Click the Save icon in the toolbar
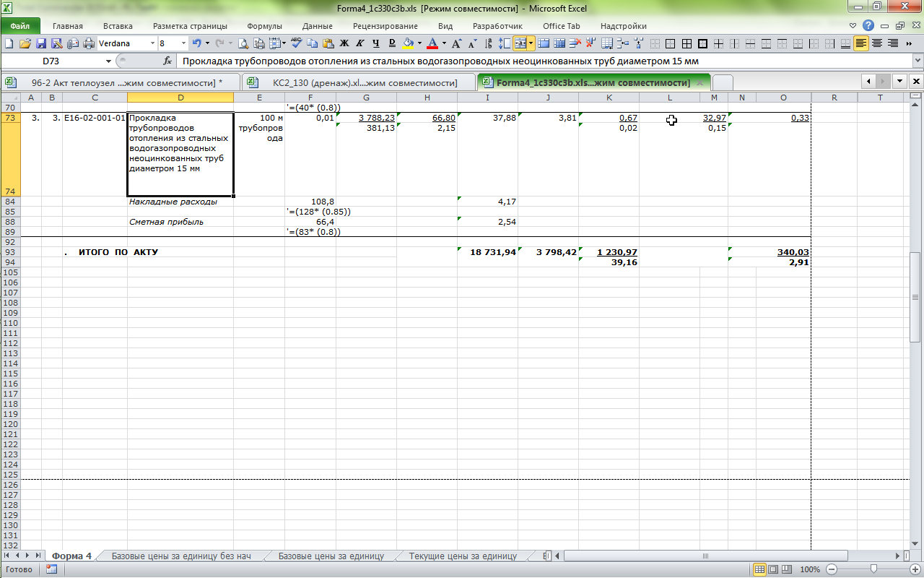Screen dimensions: 924x578 (x=41, y=43)
